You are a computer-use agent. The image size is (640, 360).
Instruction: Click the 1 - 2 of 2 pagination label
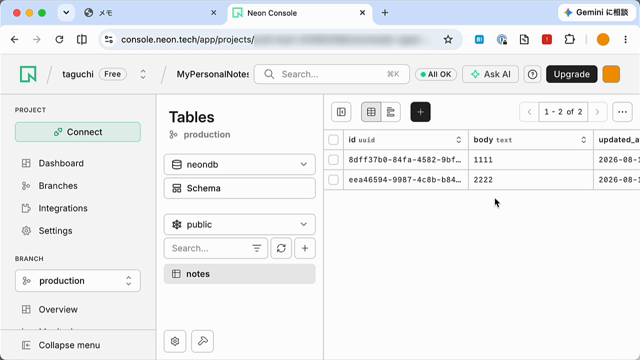(x=563, y=112)
